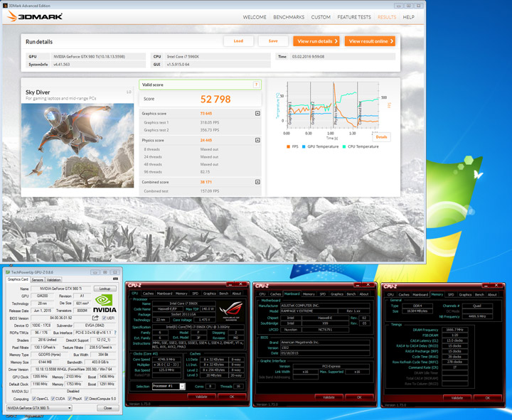512x420 pixels.
Task: Click the BIOS version share icon in GPU-Z
Action: point(95,318)
